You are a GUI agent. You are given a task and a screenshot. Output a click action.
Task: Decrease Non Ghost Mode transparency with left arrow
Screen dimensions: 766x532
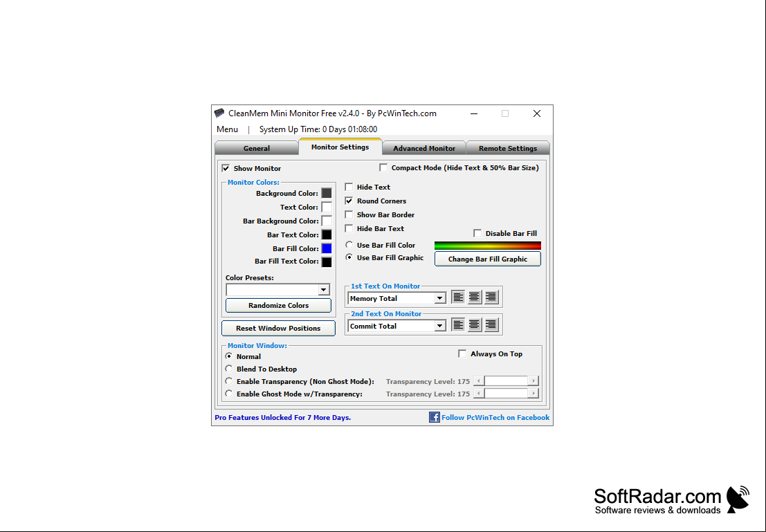(x=480, y=381)
